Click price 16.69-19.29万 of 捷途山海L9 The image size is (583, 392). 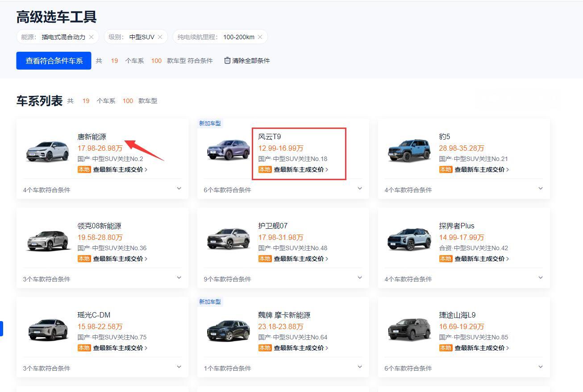[x=462, y=326]
